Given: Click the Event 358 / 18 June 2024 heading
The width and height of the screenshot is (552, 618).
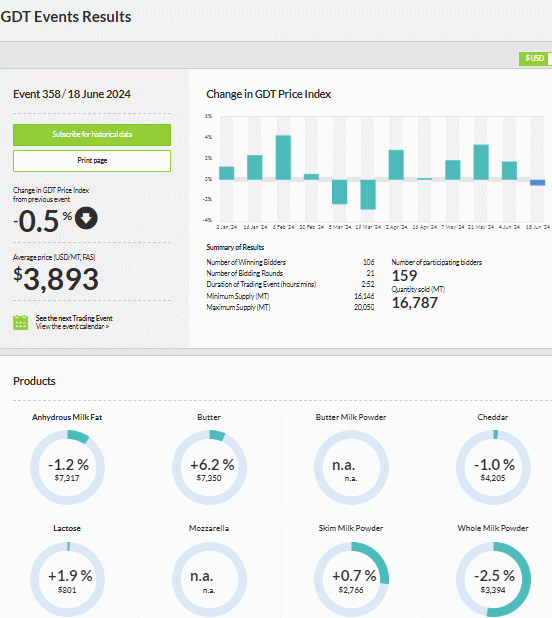Looking at the screenshot, I should pyautogui.click(x=72, y=94).
